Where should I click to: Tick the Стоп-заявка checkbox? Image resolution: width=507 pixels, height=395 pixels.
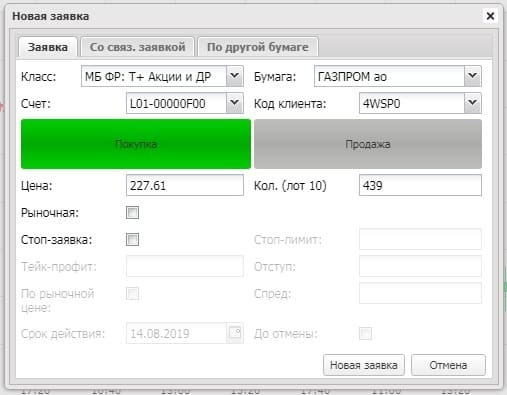[132, 239]
